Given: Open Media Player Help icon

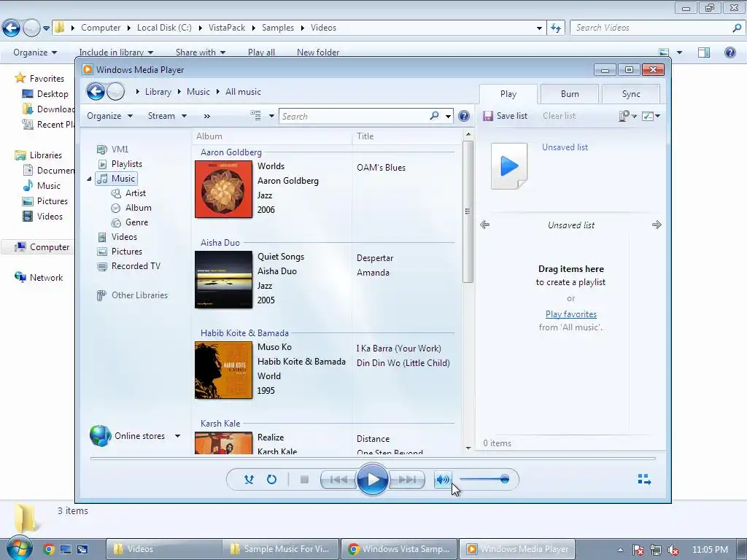Looking at the screenshot, I should 463,116.
